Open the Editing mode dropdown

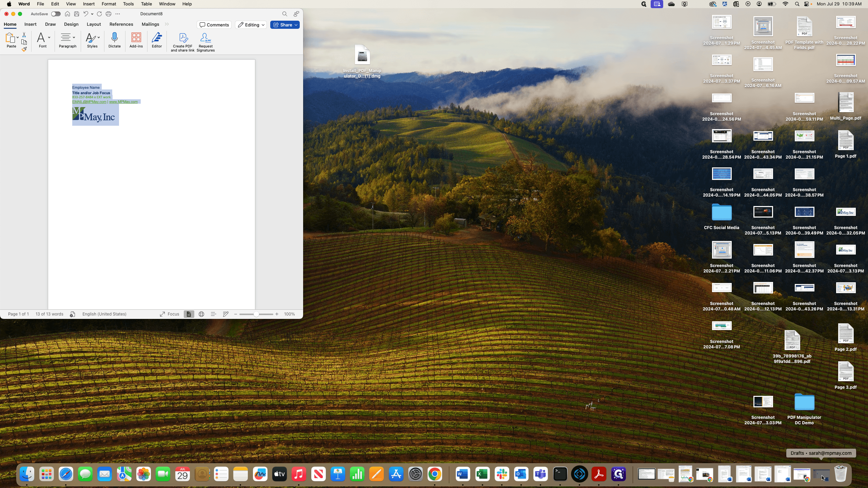click(x=251, y=25)
